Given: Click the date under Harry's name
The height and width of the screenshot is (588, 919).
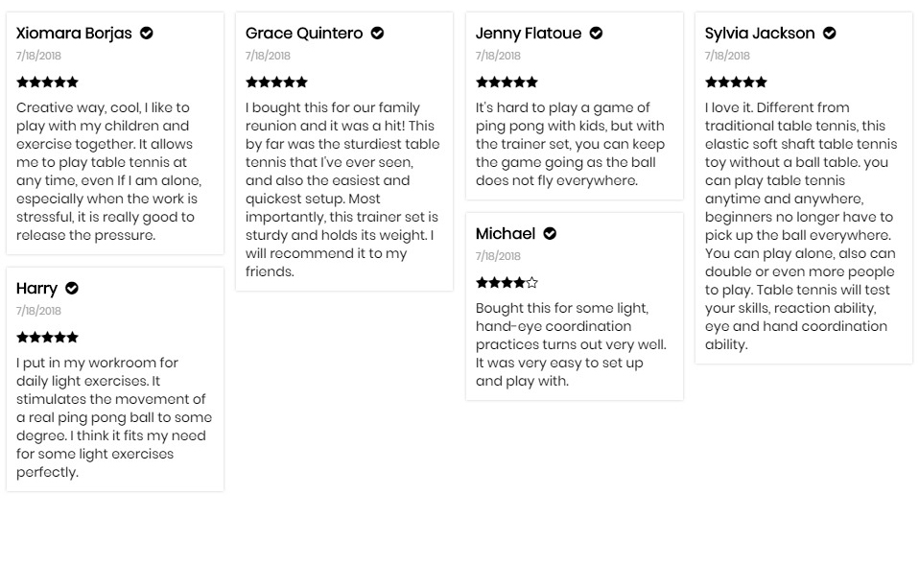Looking at the screenshot, I should click(x=38, y=311).
